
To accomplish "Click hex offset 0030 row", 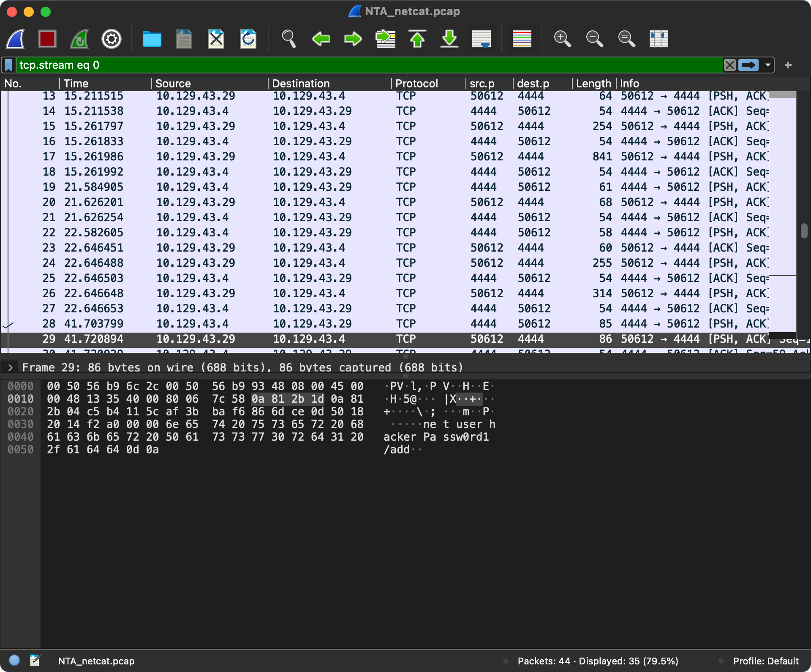I will (20, 424).
